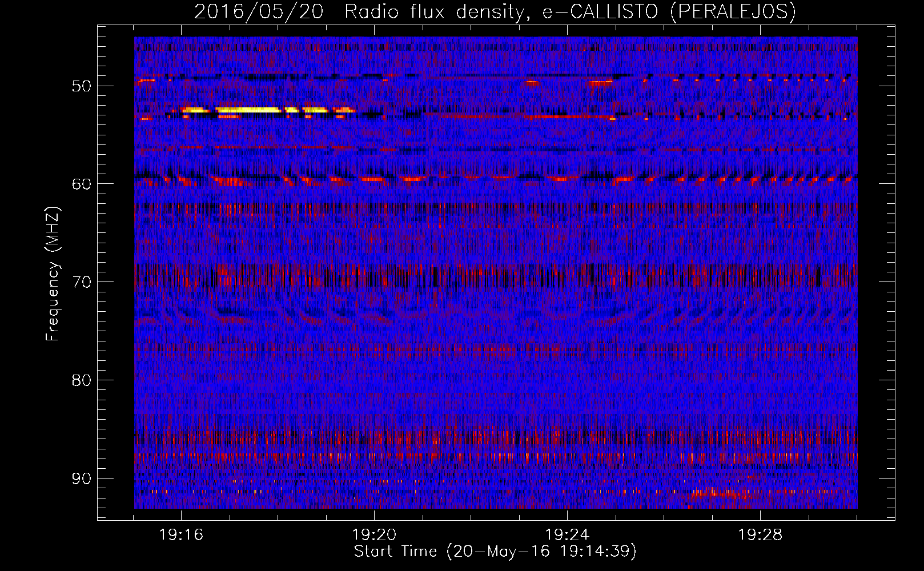Click the bright yellow burst near 52 MHz

tap(249, 110)
